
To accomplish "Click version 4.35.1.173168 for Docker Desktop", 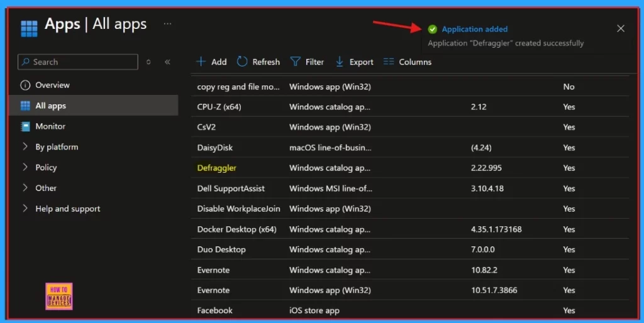I will pyautogui.click(x=496, y=229).
